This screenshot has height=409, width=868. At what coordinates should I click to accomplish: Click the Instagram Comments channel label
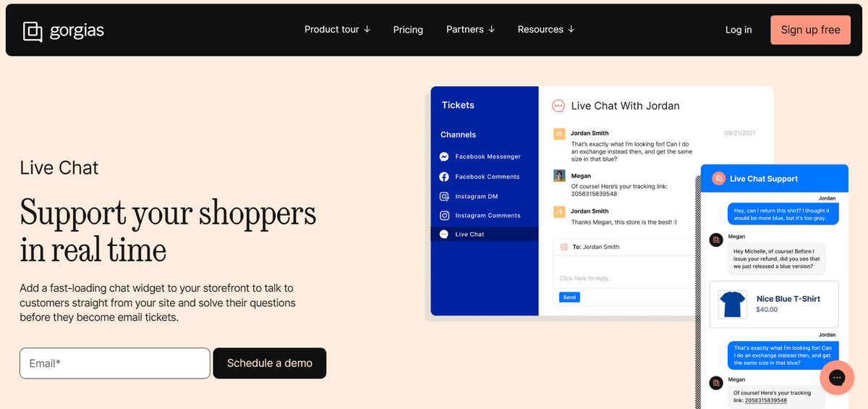coord(488,216)
